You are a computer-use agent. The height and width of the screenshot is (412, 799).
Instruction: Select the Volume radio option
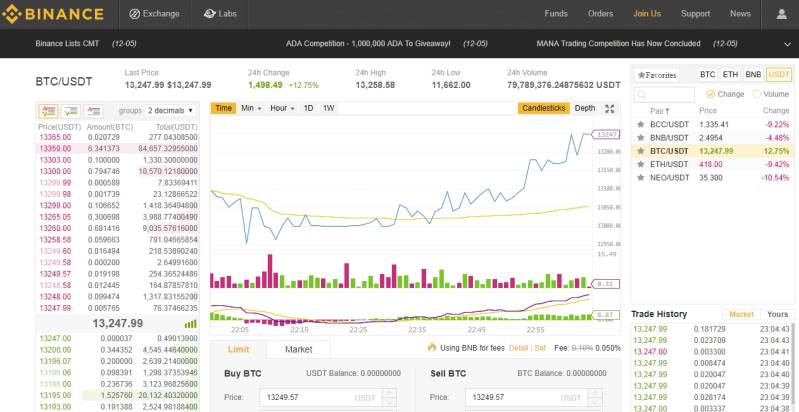click(x=757, y=94)
